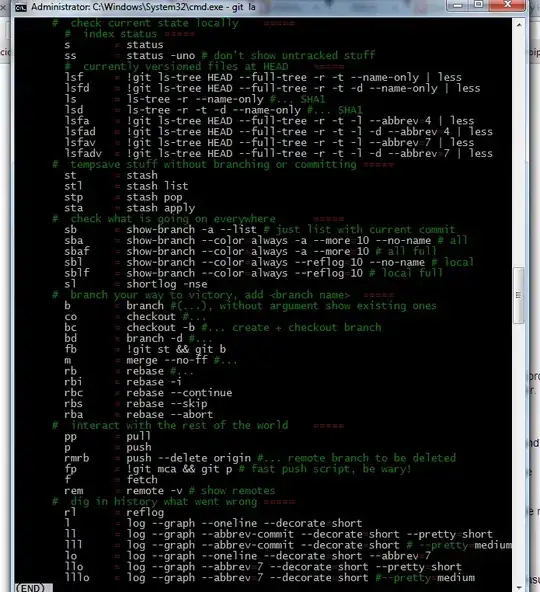Click the 'llo' alias name
This screenshot has height=592, width=540.
click(x=74, y=567)
